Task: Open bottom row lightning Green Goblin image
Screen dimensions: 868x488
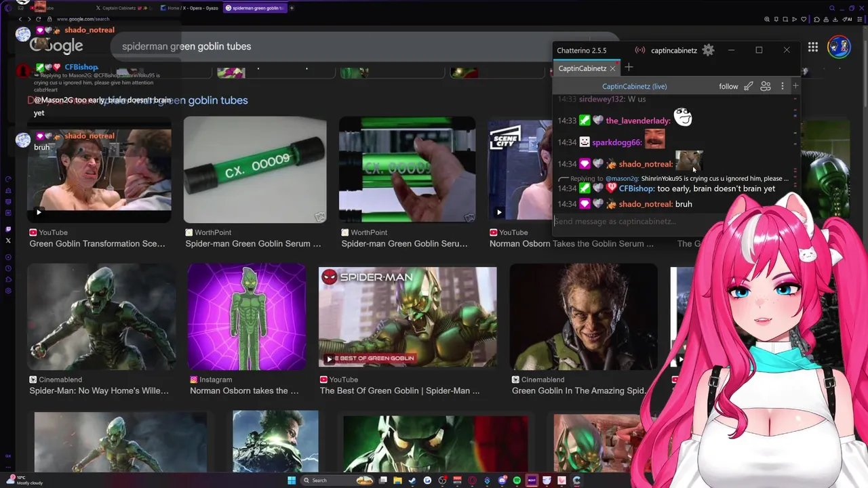Action: pos(275,441)
